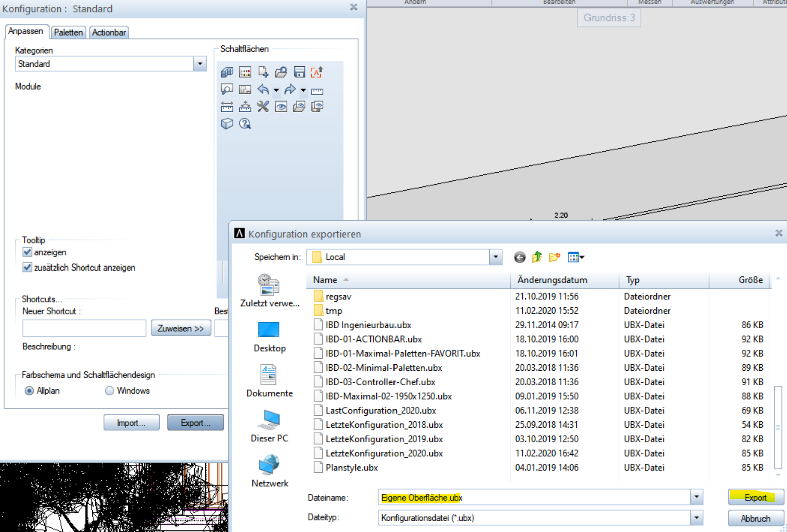Viewport: 787px width, 532px height.
Task: Go up one folder level in dialog
Action: 537,257
